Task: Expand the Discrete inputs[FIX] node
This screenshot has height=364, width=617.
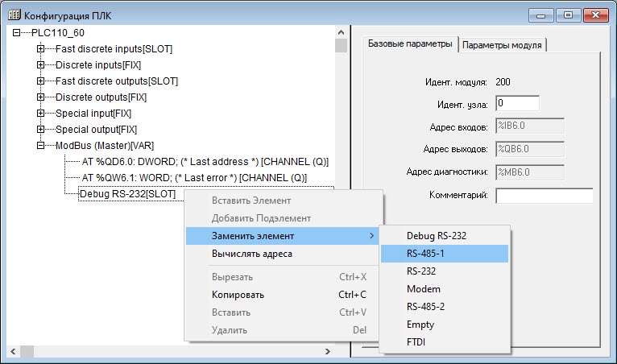Action: click(40, 65)
